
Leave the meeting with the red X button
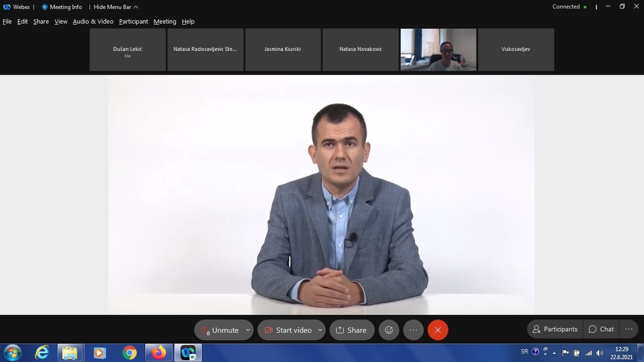click(438, 330)
